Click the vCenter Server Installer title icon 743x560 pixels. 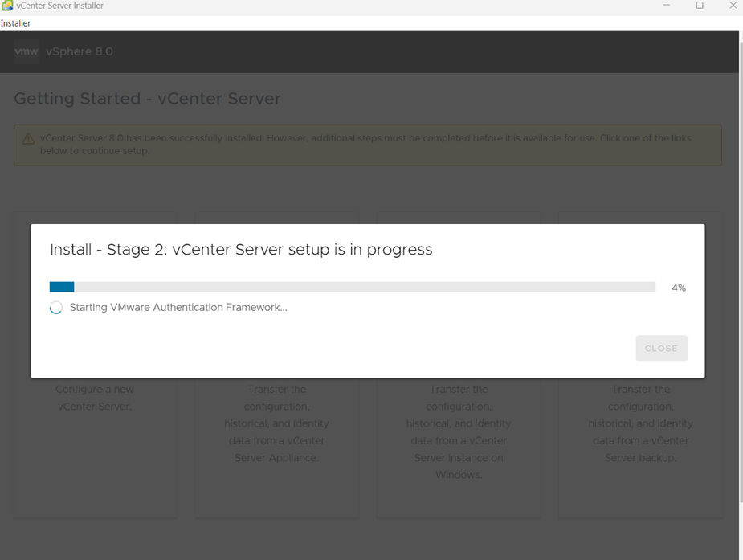pos(7,6)
